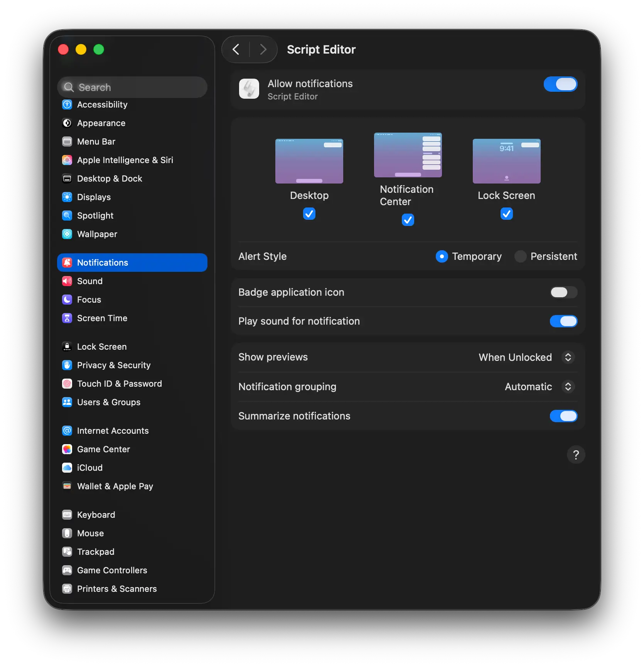Click the Focus moon icon

tap(67, 300)
